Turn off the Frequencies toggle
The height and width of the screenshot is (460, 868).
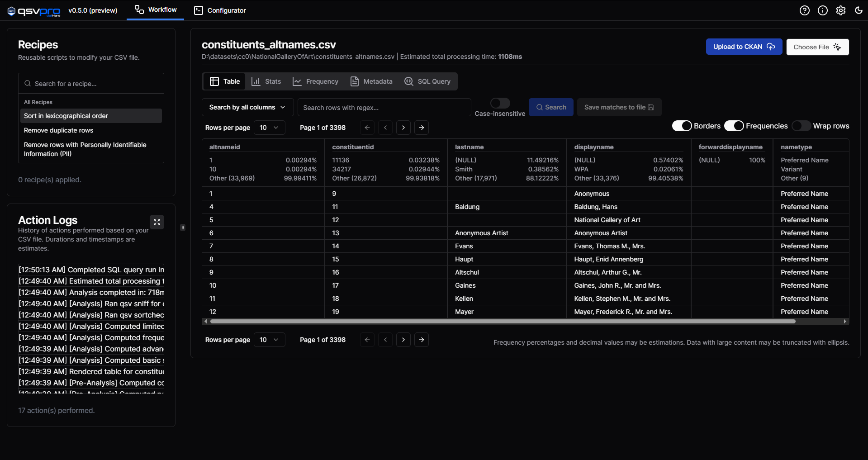click(734, 126)
